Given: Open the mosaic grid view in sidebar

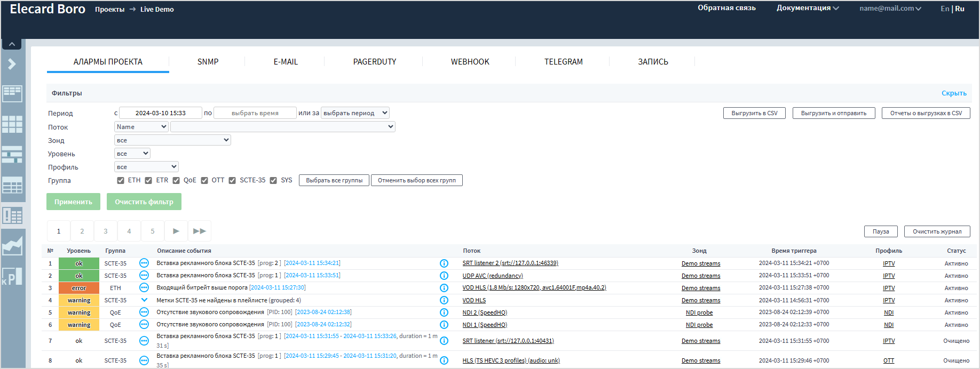Looking at the screenshot, I should click(12, 125).
